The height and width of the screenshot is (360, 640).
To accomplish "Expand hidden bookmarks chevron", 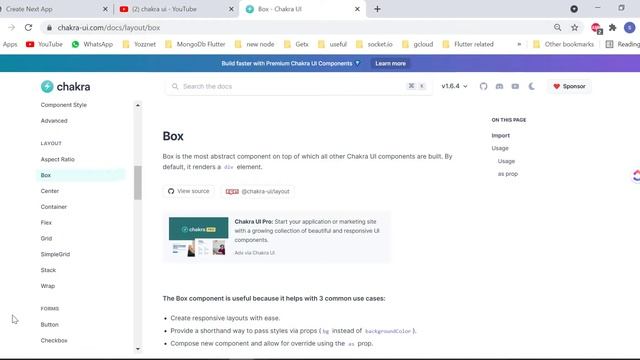I will pyautogui.click(x=519, y=44).
